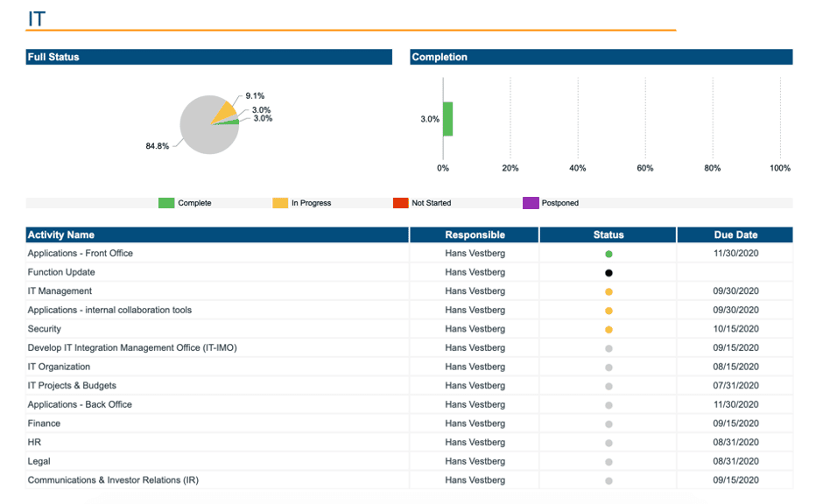This screenshot has width=823, height=504.
Task: Click yellow status dot for IT Management
Action: coord(608,291)
